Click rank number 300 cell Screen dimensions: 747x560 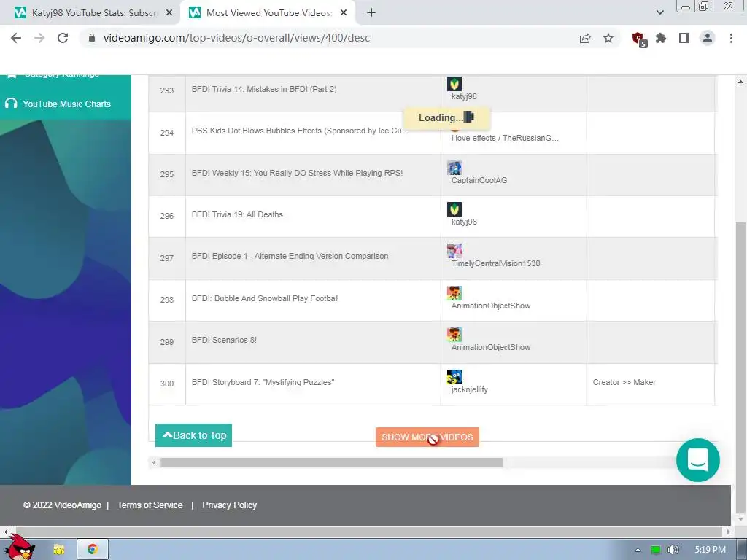[167, 384]
